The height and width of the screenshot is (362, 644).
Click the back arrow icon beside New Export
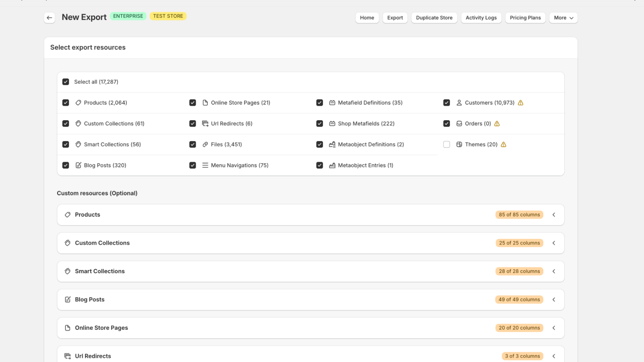[x=50, y=18]
